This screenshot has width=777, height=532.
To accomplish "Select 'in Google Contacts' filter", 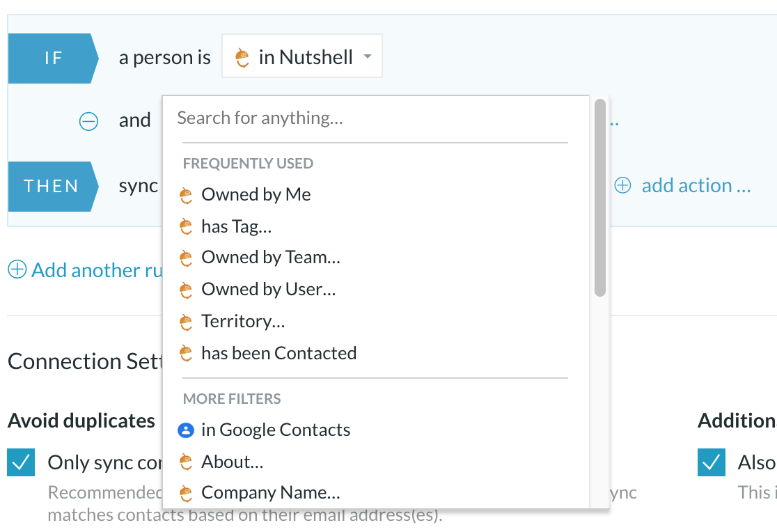I will (276, 430).
